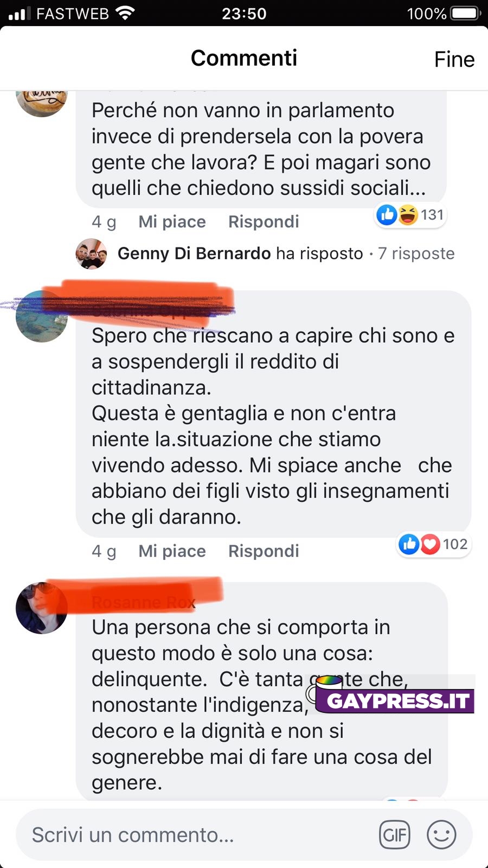Viewport: 488px width, 868px height.
Task: Like the comment about parlamento
Action: click(x=172, y=221)
